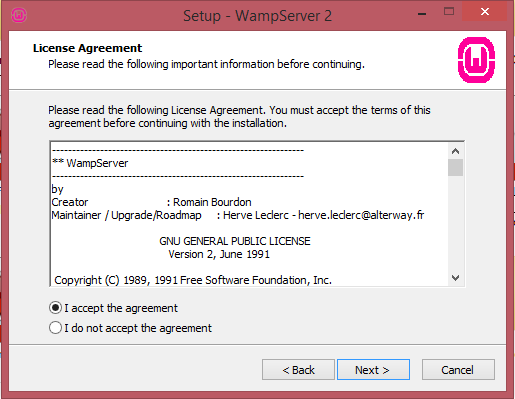Click the Creator : Romain Bourdon line

pyautogui.click(x=151, y=202)
